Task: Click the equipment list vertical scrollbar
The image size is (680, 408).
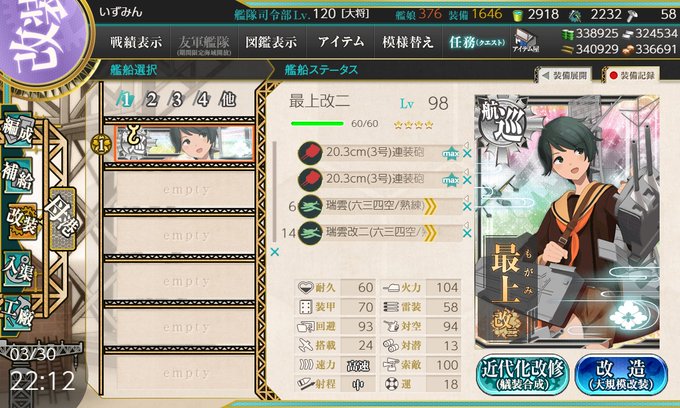Action: click(275, 191)
